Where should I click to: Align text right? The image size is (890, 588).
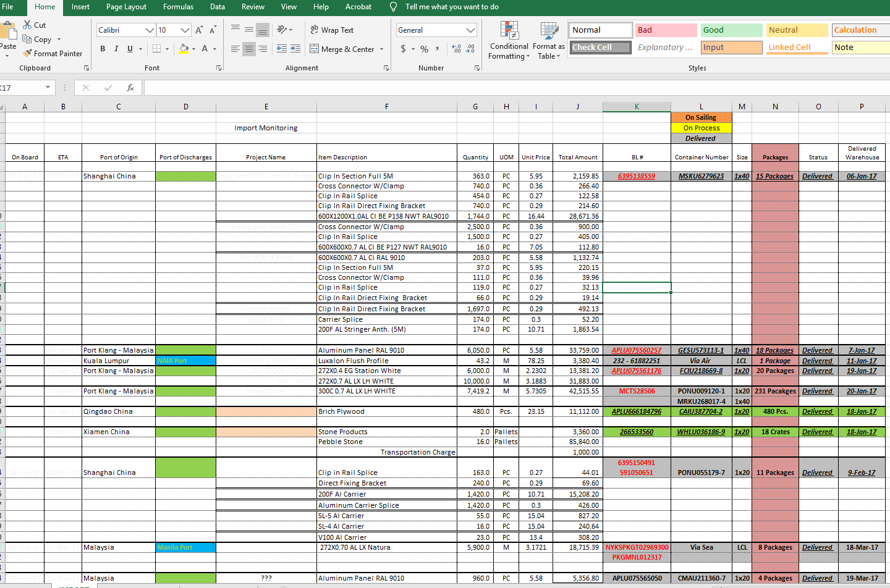[x=263, y=49]
